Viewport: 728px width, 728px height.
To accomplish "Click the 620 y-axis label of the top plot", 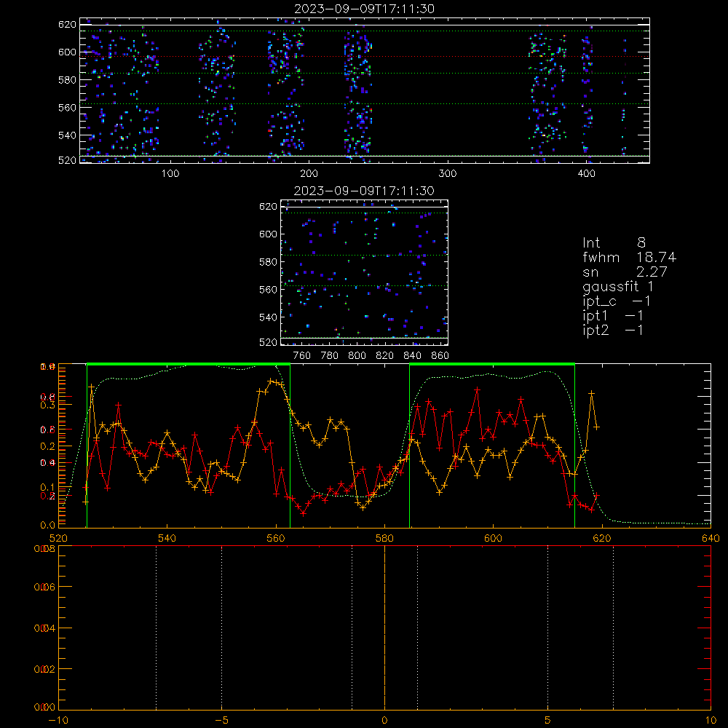I will (x=67, y=25).
